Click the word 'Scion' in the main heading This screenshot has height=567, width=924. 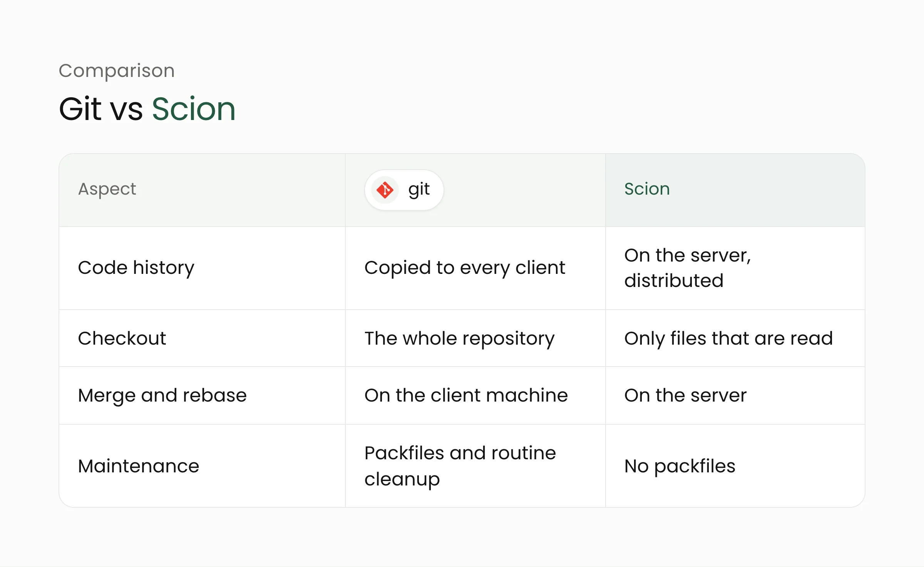click(194, 109)
